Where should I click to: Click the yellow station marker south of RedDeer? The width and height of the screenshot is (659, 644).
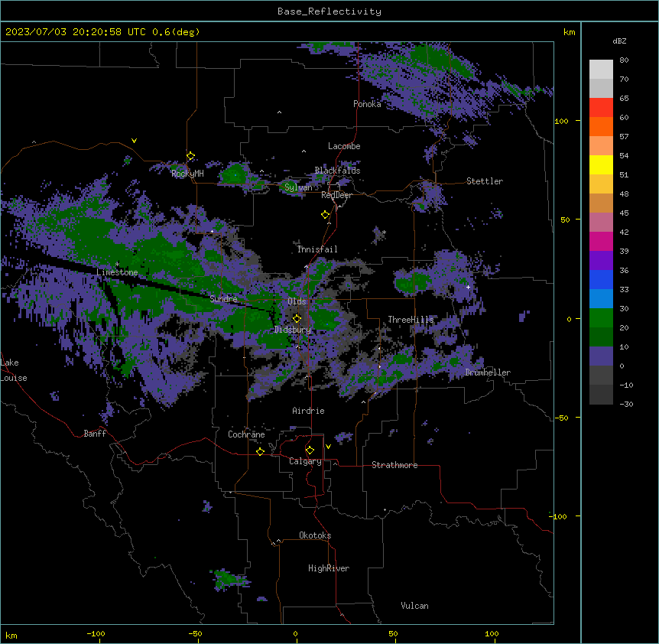(x=326, y=215)
